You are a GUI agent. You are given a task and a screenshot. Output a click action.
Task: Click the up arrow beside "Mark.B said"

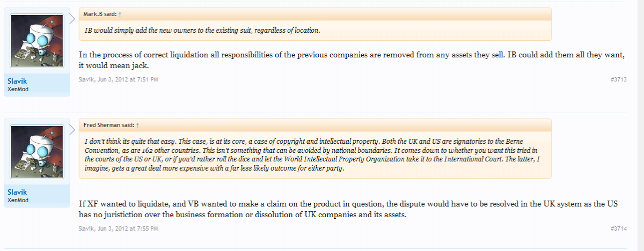120,14
